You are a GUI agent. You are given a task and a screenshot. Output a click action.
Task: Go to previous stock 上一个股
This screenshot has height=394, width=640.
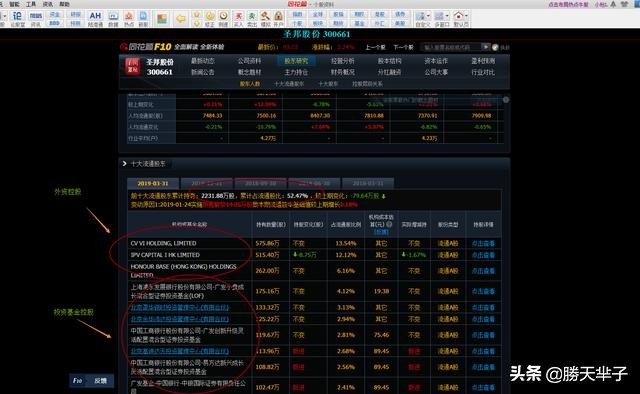tap(375, 47)
